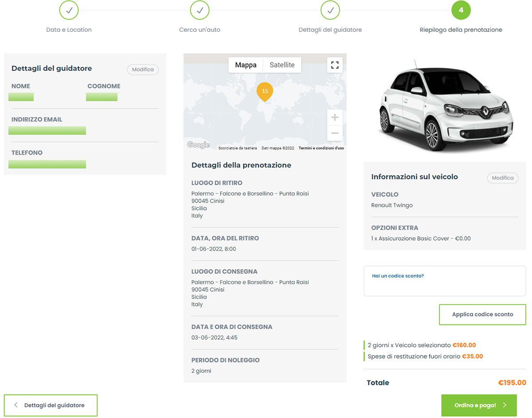Open Dettagli del guidatore step label

tap(330, 30)
